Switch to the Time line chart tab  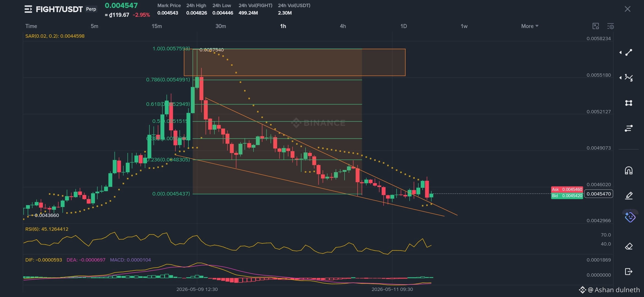[31, 26]
